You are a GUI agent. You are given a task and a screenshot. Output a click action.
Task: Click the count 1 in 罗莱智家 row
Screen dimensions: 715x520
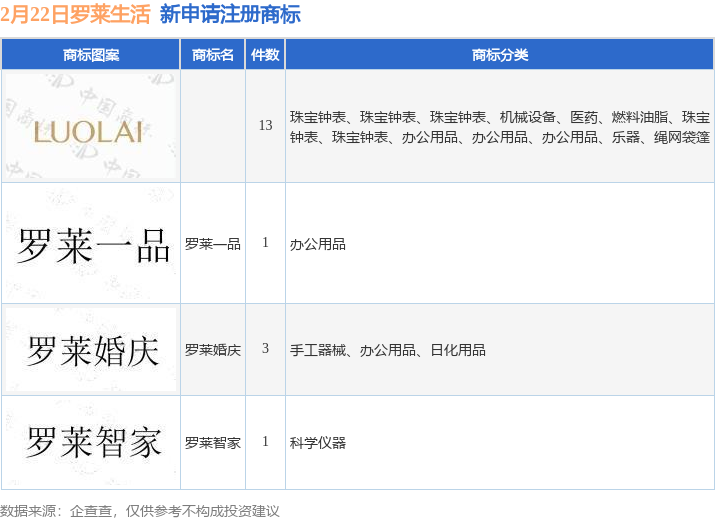tap(265, 441)
